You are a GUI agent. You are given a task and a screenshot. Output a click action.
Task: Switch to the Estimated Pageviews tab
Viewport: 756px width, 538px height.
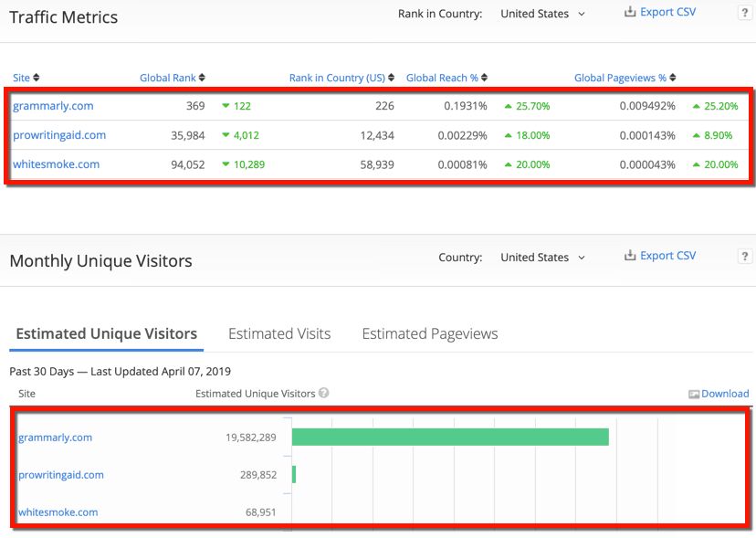(x=430, y=334)
